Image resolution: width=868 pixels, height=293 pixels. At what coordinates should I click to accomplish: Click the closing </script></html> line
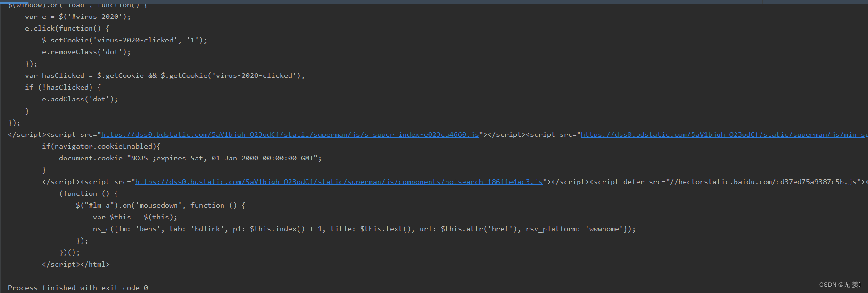click(75, 264)
